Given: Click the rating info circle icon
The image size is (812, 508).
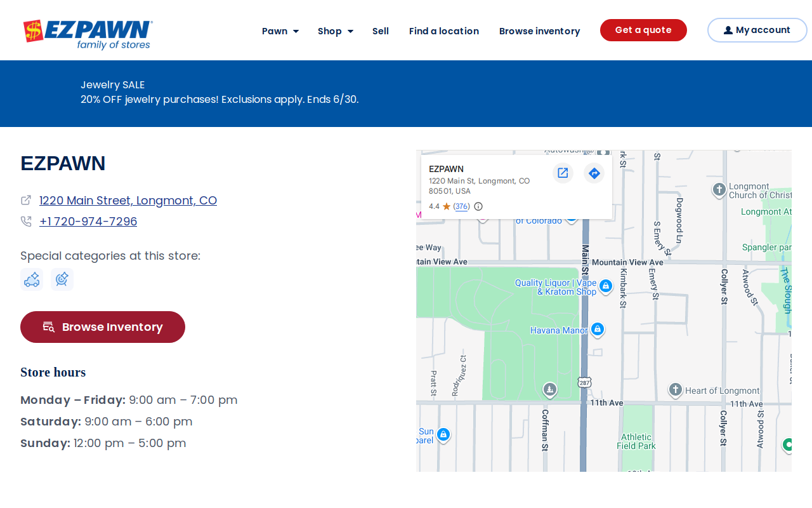Looking at the screenshot, I should tap(478, 206).
